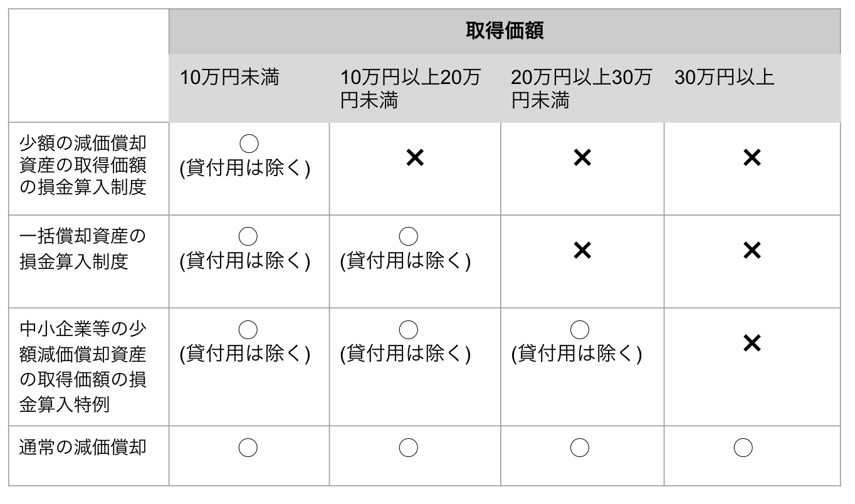The image size is (855, 504).
Task: Click the X mark for 一括償却資産 under 30万円以上
Action: pos(752,251)
